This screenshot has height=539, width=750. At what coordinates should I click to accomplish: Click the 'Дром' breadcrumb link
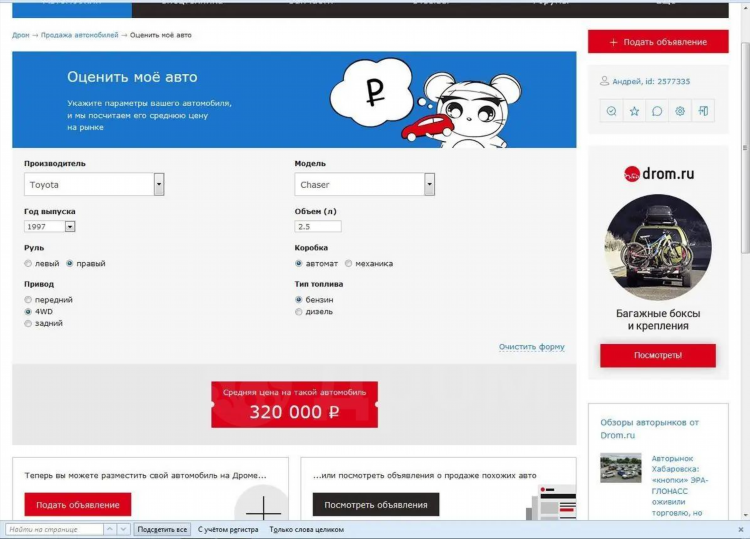[x=21, y=35]
